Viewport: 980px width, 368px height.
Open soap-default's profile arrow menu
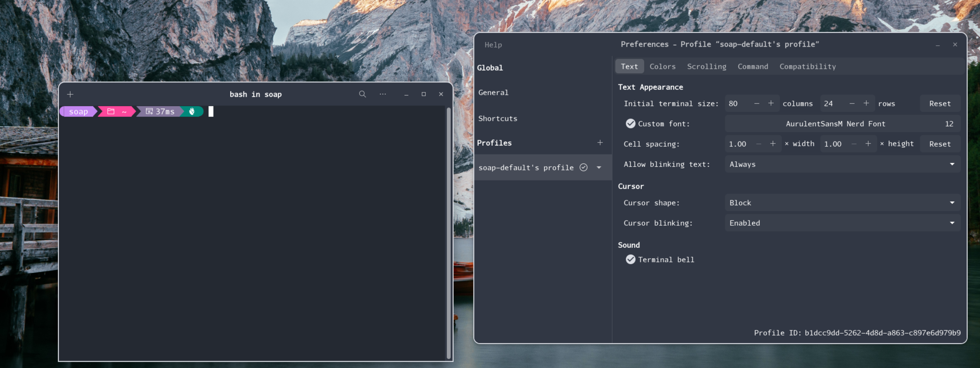(x=599, y=167)
